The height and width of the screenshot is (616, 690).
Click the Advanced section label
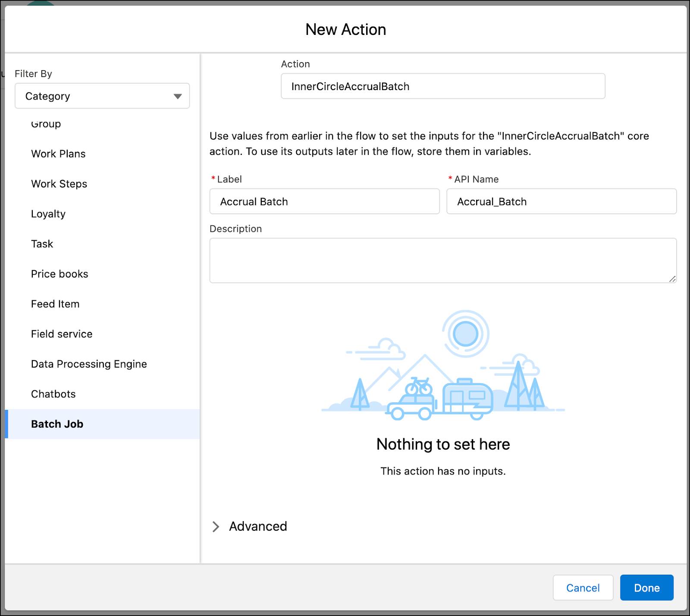click(258, 526)
